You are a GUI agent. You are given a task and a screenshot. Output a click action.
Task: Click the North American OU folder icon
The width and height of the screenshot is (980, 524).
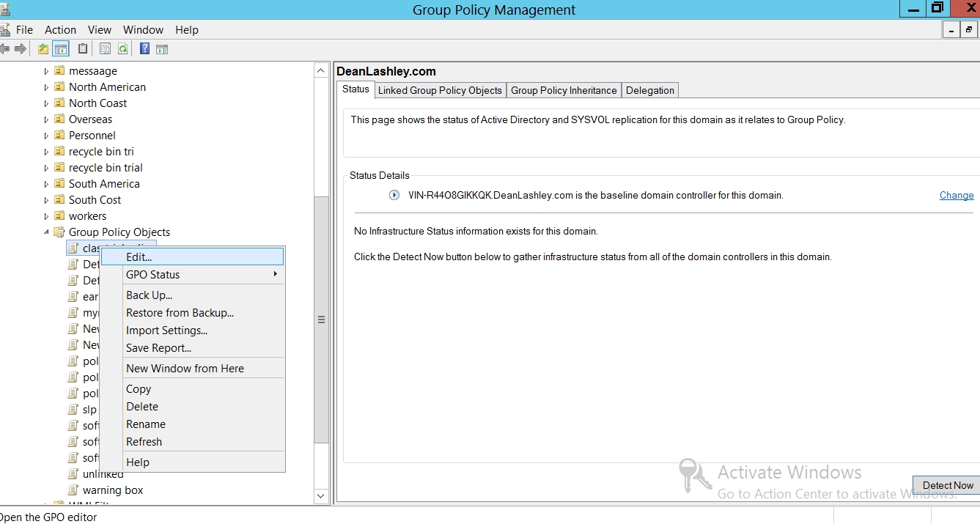(x=59, y=87)
